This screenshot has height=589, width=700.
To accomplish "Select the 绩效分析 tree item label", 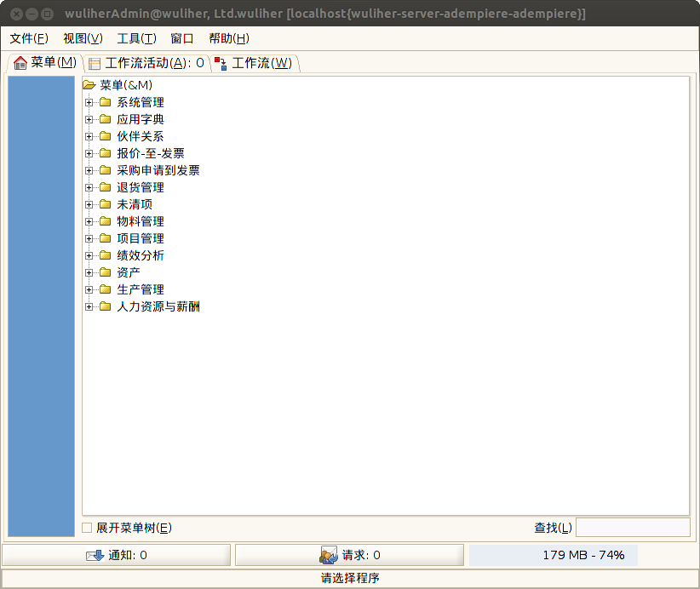I will click(141, 255).
